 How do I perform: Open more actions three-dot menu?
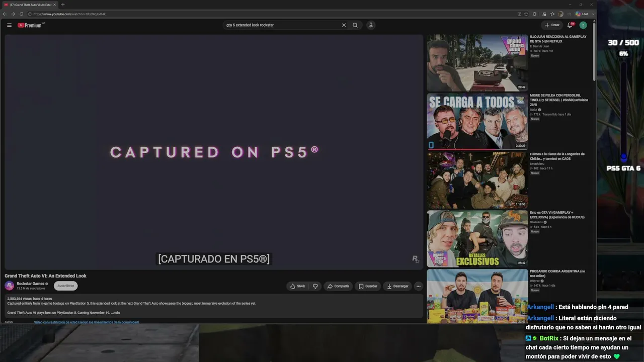[x=418, y=286]
